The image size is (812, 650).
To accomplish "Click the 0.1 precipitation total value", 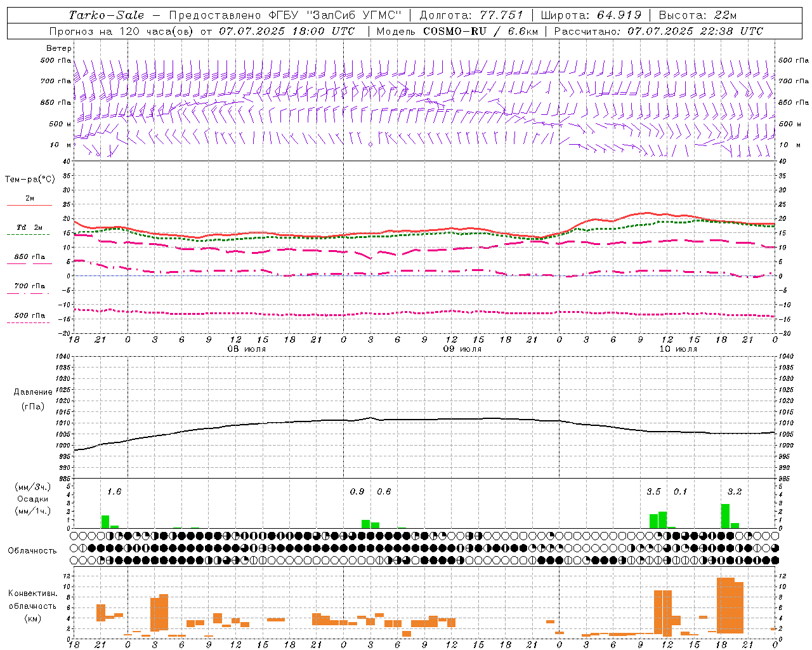I will coord(680,491).
